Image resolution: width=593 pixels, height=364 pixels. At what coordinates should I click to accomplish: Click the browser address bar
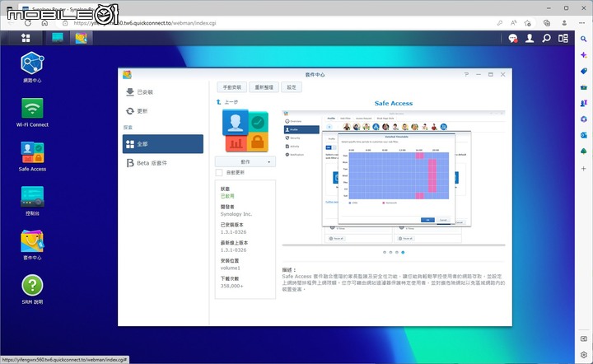coord(280,23)
